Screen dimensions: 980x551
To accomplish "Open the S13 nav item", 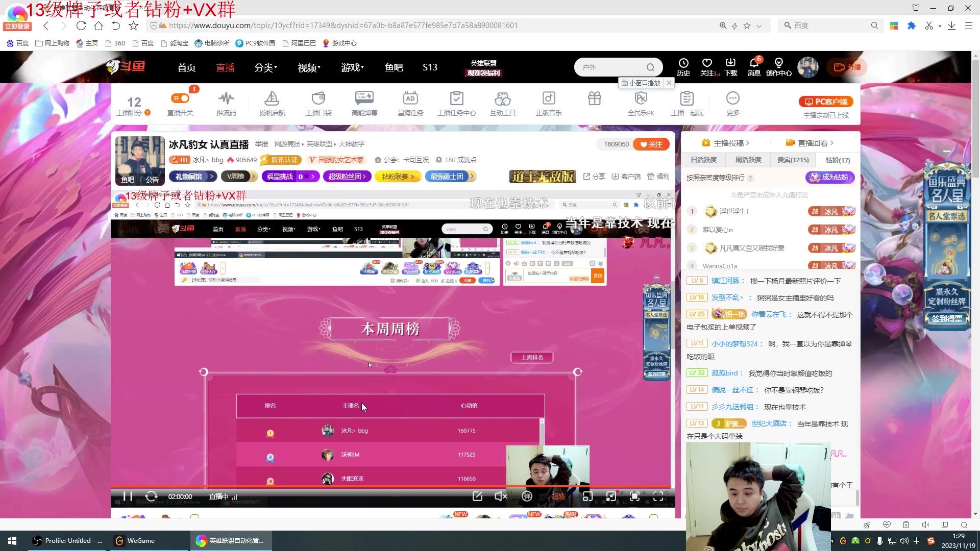I will pyautogui.click(x=430, y=67).
